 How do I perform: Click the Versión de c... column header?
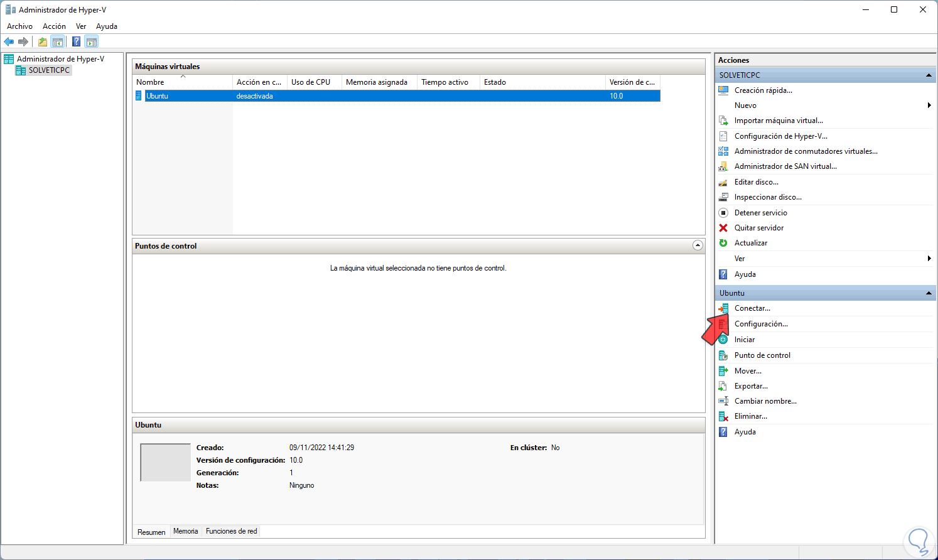[633, 82]
